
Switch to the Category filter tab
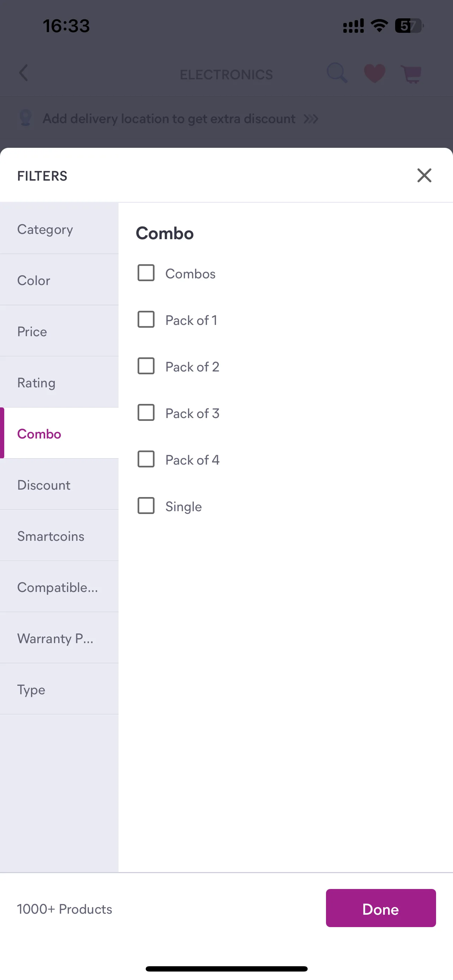click(x=59, y=229)
